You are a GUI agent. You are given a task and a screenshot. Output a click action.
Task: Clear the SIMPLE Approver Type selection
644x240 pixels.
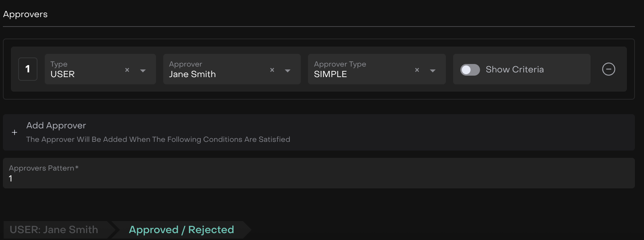pos(417,70)
